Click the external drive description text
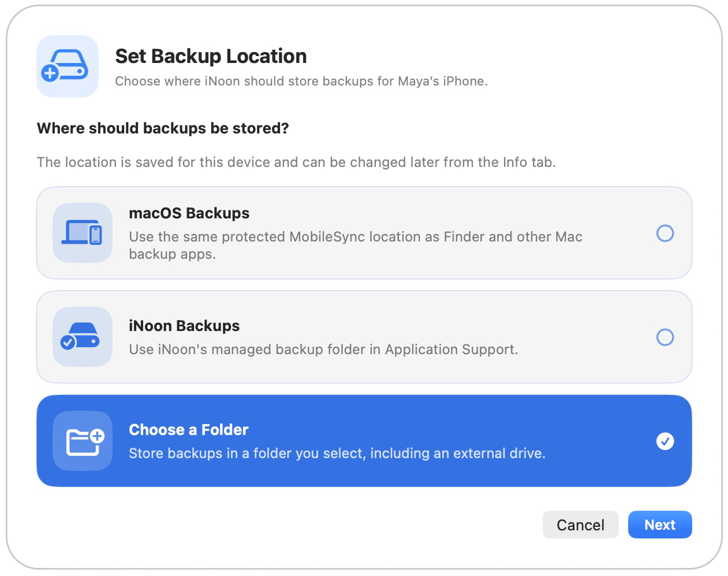This screenshot has width=728, height=576. coord(337,454)
